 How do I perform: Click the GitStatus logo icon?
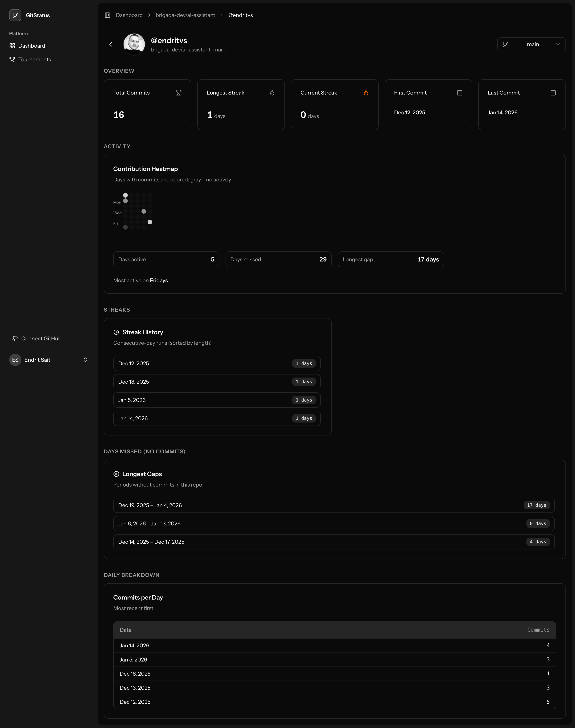click(15, 15)
